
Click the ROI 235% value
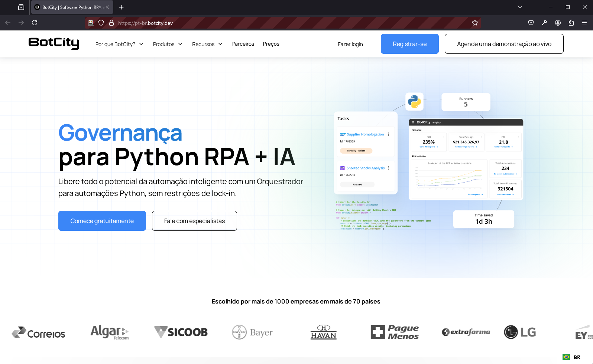tap(428, 142)
